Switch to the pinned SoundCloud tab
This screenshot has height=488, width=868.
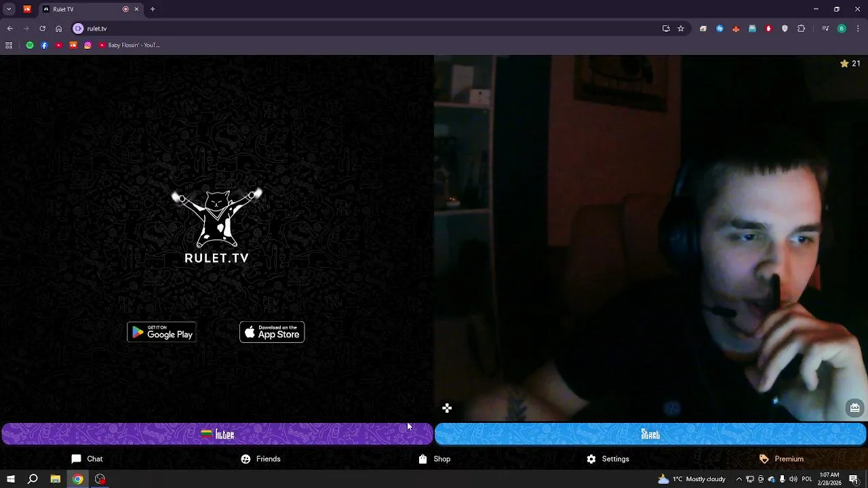point(27,9)
